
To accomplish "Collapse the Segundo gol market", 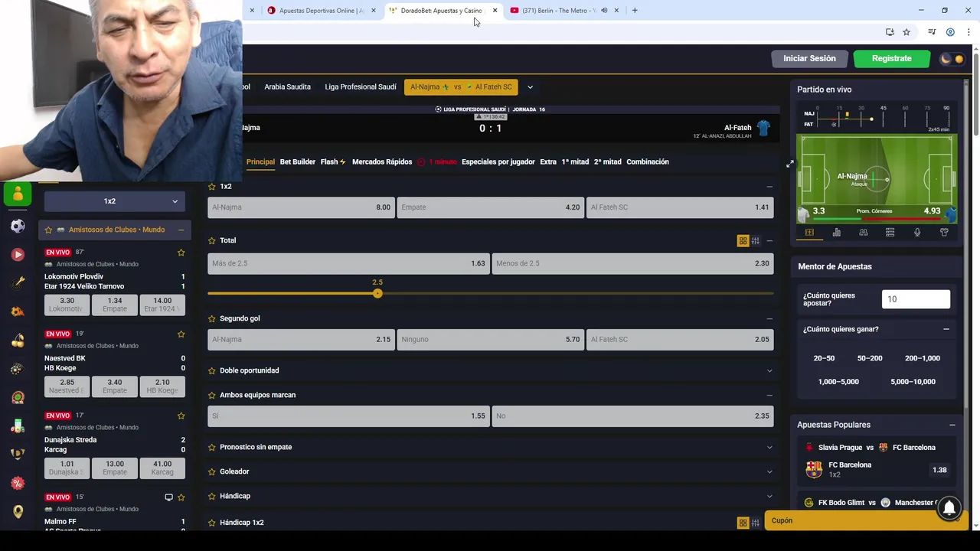I will [x=769, y=318].
